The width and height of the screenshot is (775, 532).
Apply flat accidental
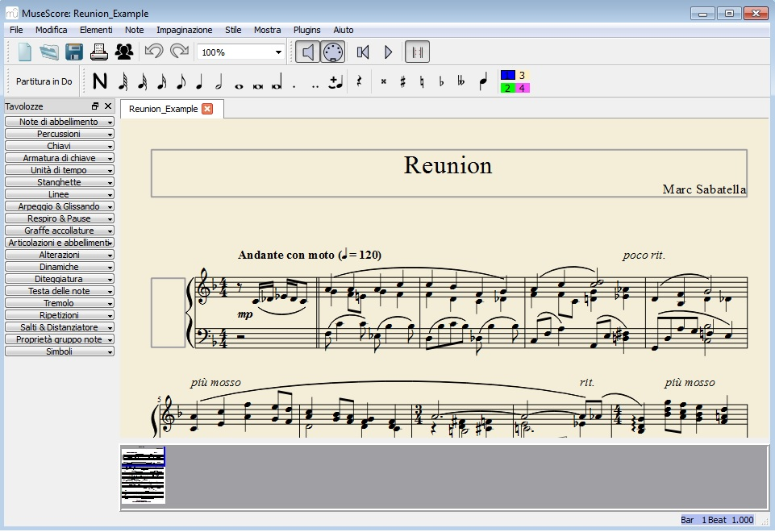441,81
